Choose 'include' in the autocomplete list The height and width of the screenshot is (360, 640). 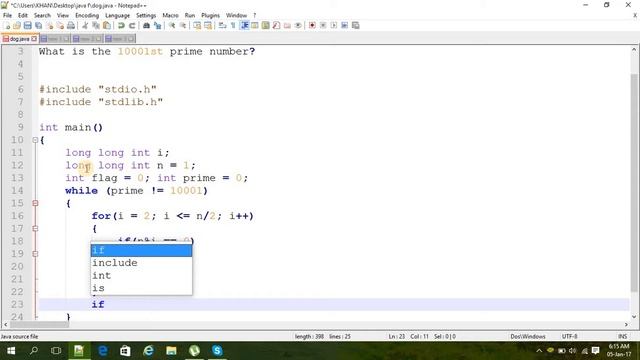(x=141, y=263)
